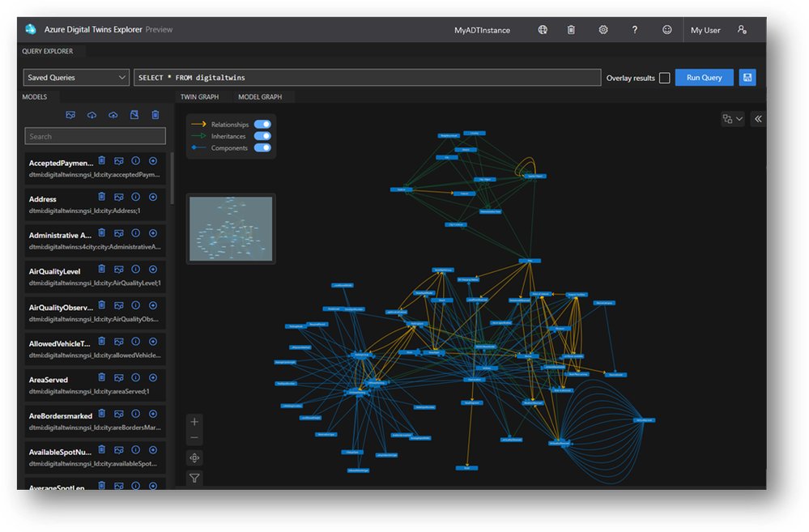Click the Run Query button
The image size is (809, 532).
704,78
